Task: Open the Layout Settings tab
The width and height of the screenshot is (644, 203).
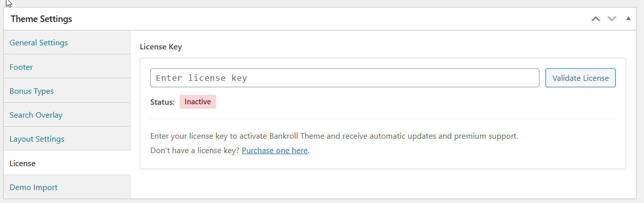Action: (x=37, y=139)
